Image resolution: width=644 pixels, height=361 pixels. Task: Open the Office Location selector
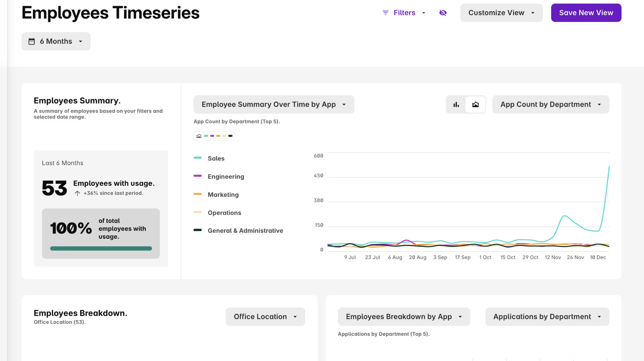tap(265, 317)
